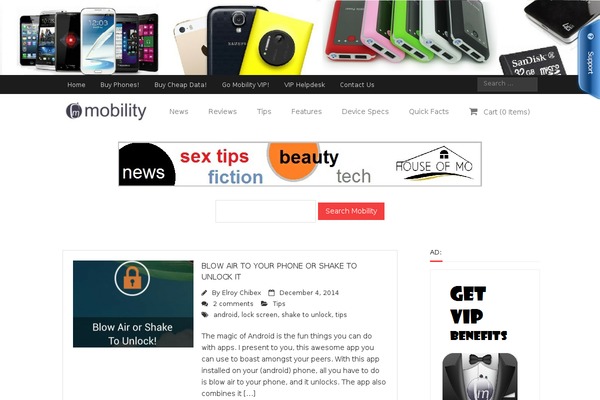Click the calendar date icon
Viewport: 600px width, 400px height.
tap(271, 293)
